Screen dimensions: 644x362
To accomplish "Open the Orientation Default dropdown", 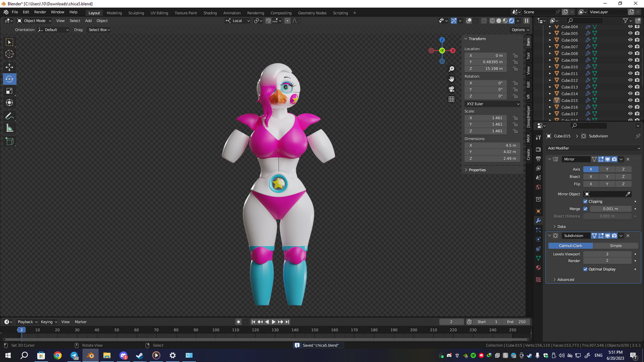I will [54, 30].
